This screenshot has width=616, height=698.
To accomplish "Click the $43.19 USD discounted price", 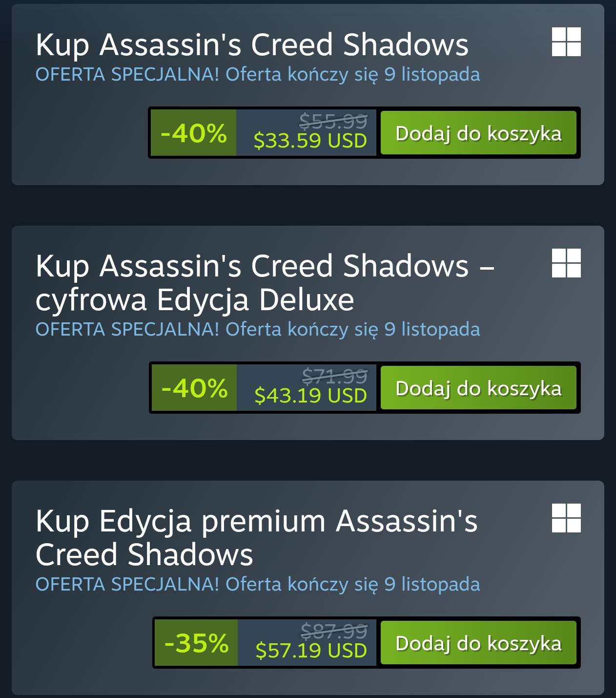I will click(x=310, y=395).
